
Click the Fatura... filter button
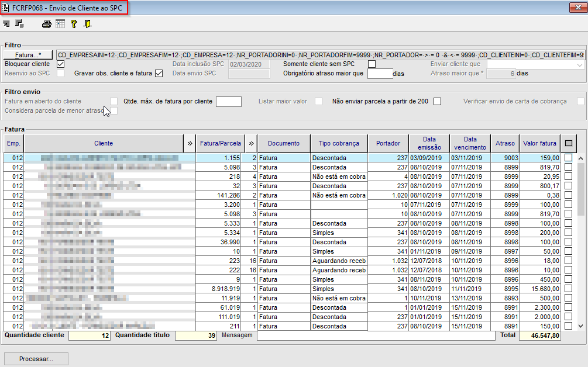coord(28,54)
